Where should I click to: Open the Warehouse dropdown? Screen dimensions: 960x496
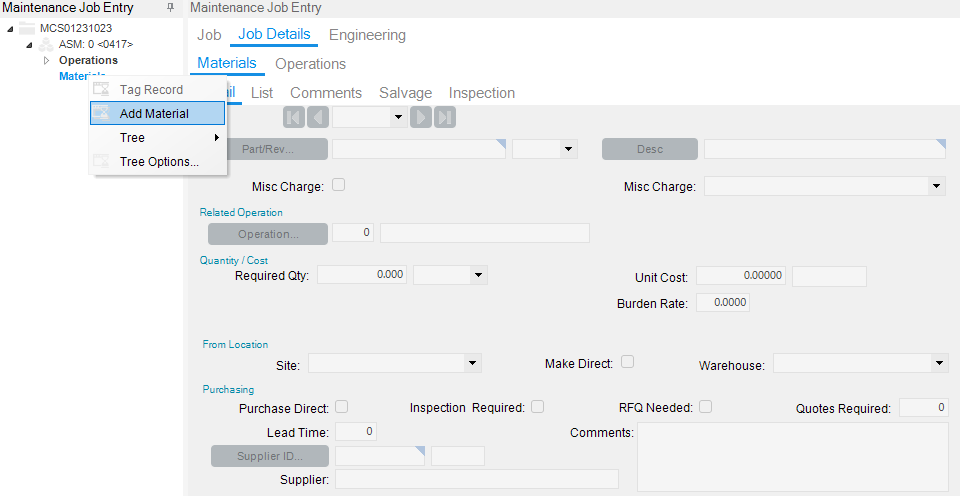938,364
